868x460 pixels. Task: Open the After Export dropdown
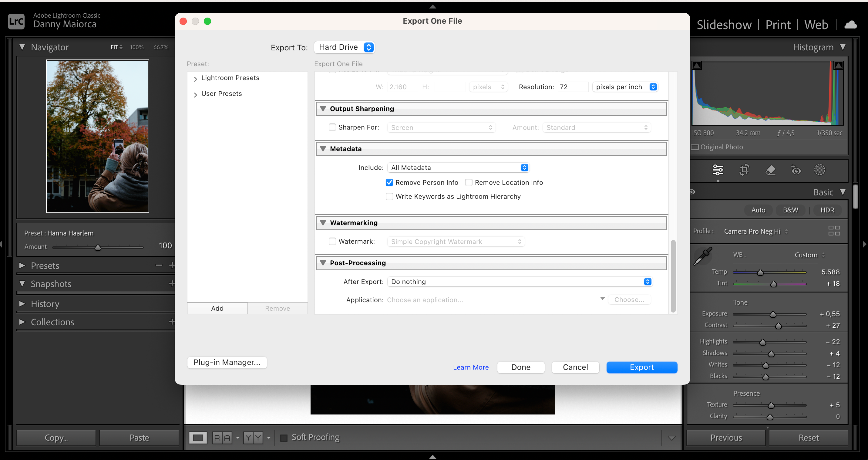point(520,282)
